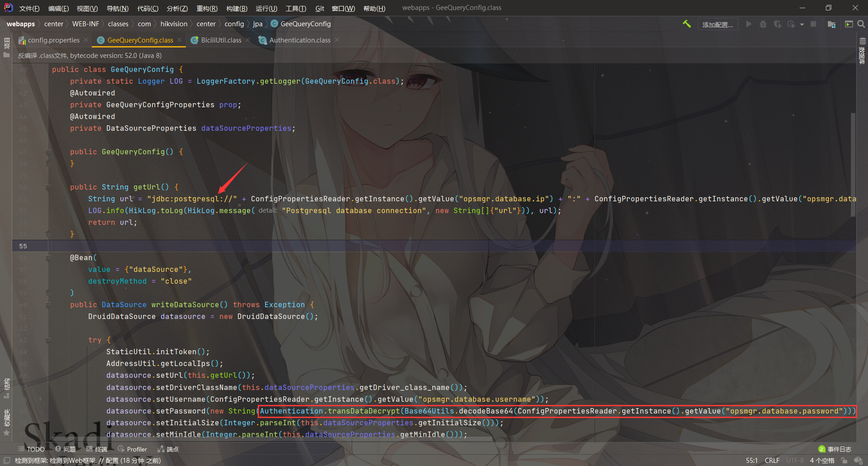Open the 导航(N) menu
Screen dimensions: 868x466
click(118, 8)
